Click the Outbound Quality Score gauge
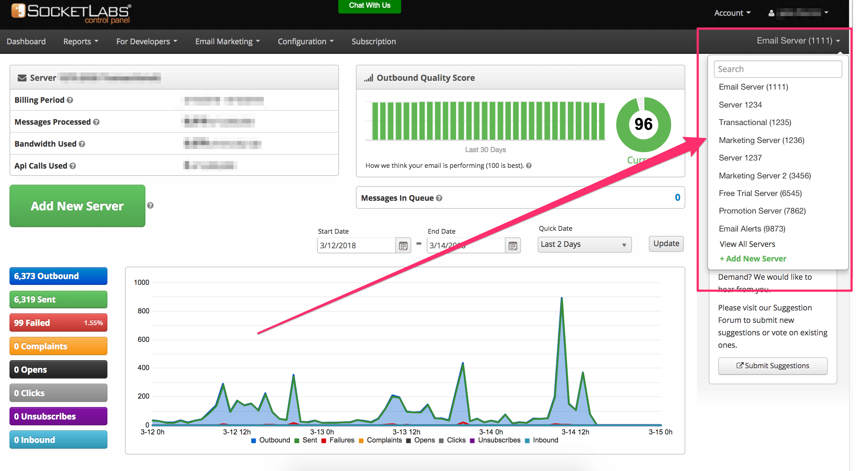This screenshot has width=868, height=471. point(643,124)
